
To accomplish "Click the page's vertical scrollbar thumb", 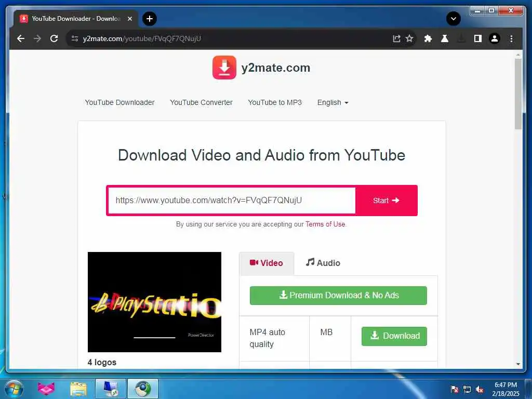I will [518, 94].
